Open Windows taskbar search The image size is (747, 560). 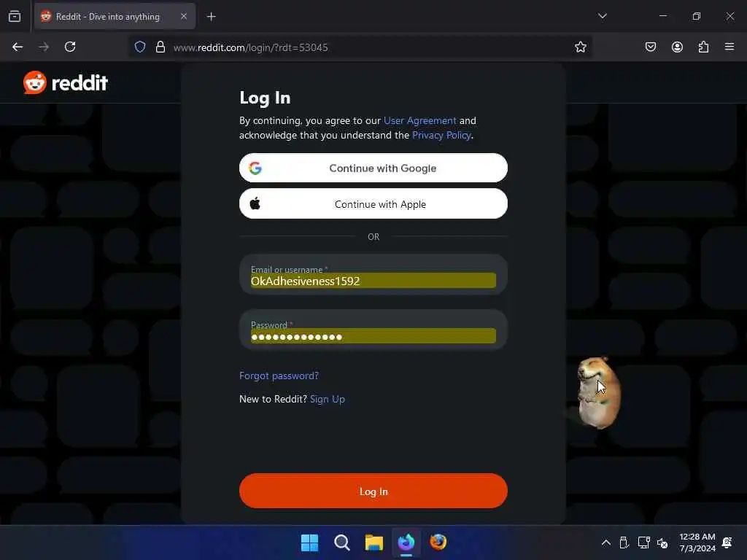click(x=341, y=542)
